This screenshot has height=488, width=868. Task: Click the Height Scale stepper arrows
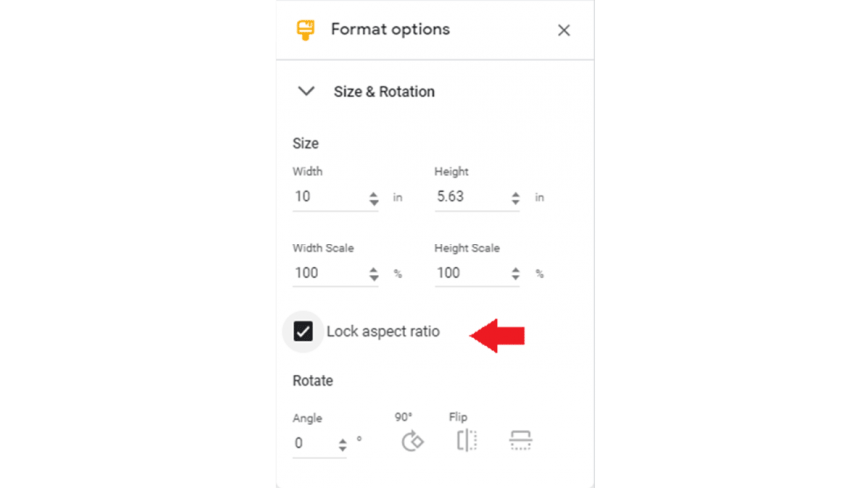point(516,274)
